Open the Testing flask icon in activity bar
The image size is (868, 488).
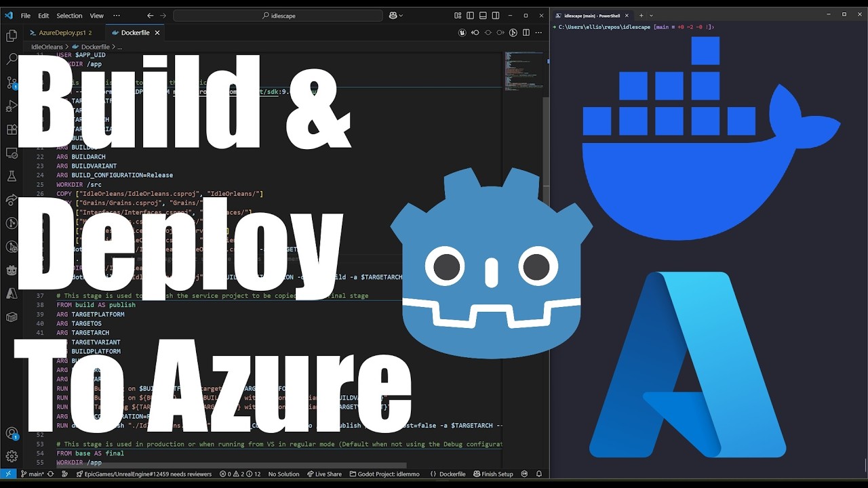tap(12, 176)
